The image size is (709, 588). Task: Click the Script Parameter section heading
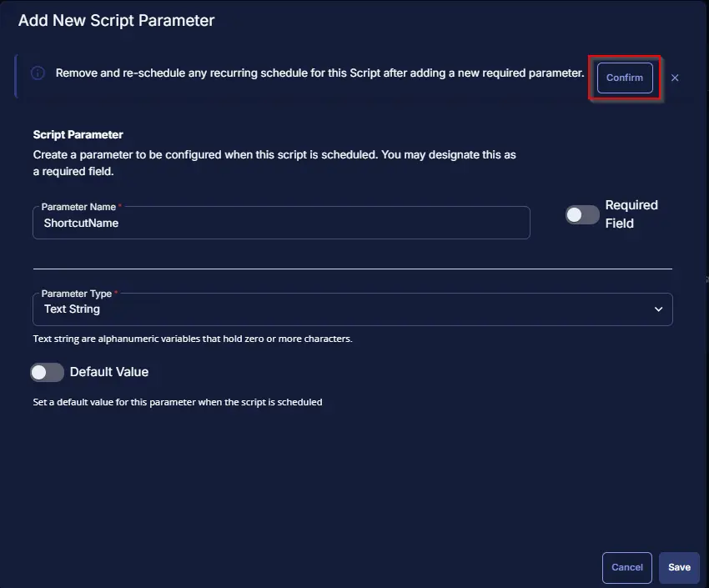coord(78,134)
